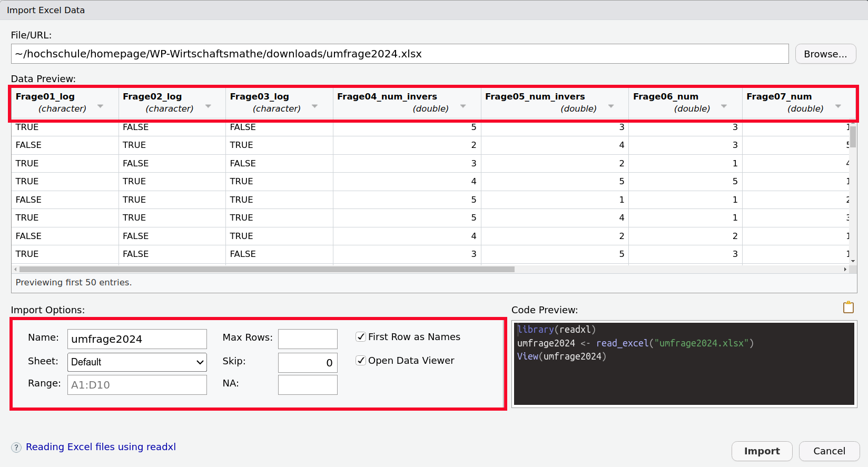
Task: Click down arrow of vertical scrollbar
Action: point(853,261)
